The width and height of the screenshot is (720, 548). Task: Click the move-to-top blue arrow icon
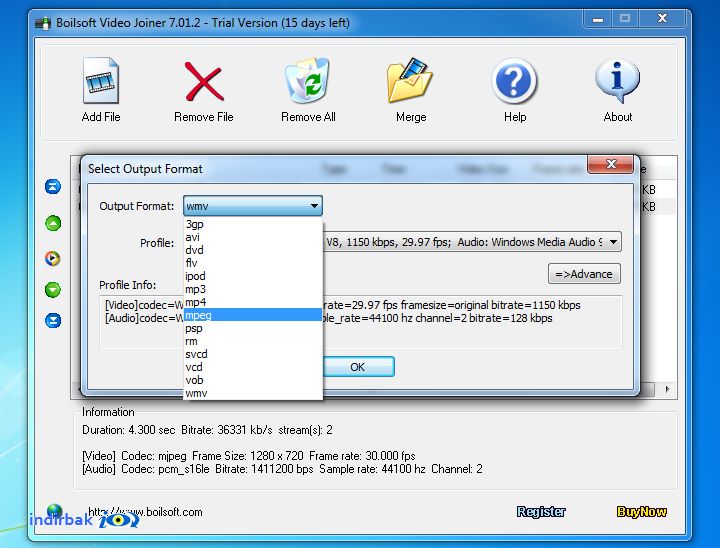click(x=53, y=186)
